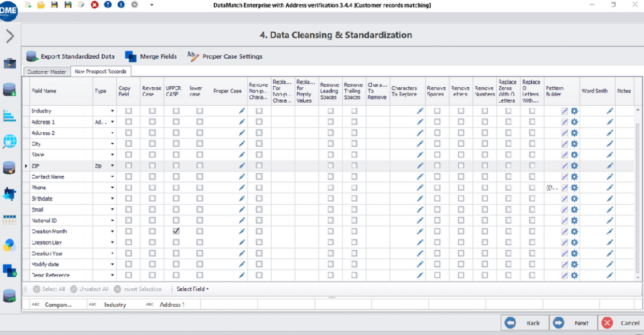Select the Address 1 column in preview pane
This screenshot has width=644, height=335.
(x=172, y=305)
